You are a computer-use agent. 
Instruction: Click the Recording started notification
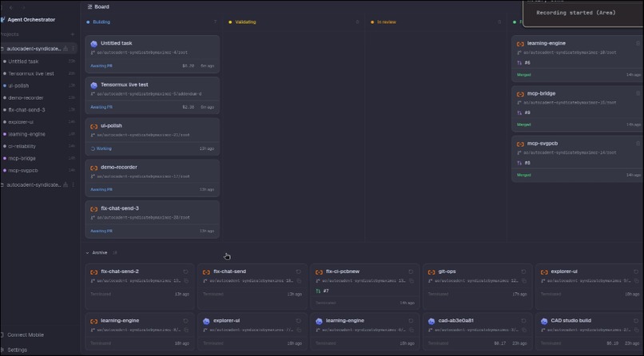click(x=582, y=13)
